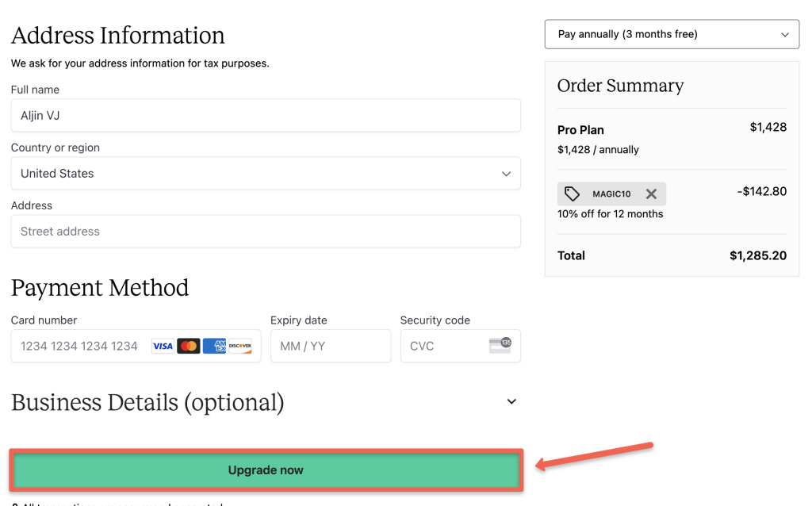This screenshot has height=506, width=812.
Task: Select the American Express icon
Action: pyautogui.click(x=214, y=346)
